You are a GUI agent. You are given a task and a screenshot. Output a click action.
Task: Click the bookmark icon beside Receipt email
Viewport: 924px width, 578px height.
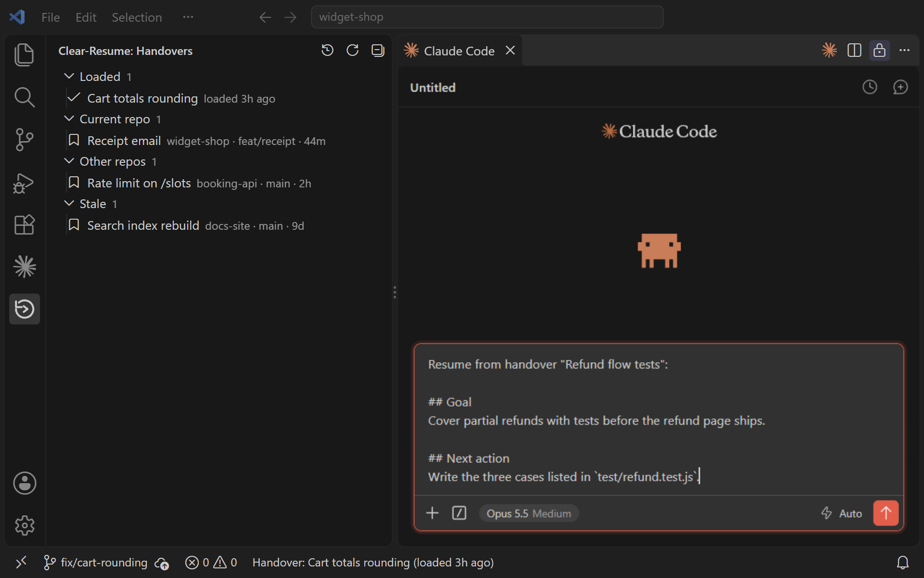pyautogui.click(x=74, y=140)
